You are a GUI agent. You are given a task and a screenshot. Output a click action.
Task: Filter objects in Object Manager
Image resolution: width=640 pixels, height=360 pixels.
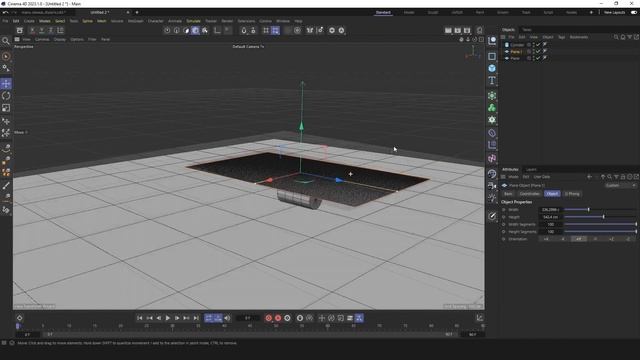pyautogui.click(x=629, y=37)
